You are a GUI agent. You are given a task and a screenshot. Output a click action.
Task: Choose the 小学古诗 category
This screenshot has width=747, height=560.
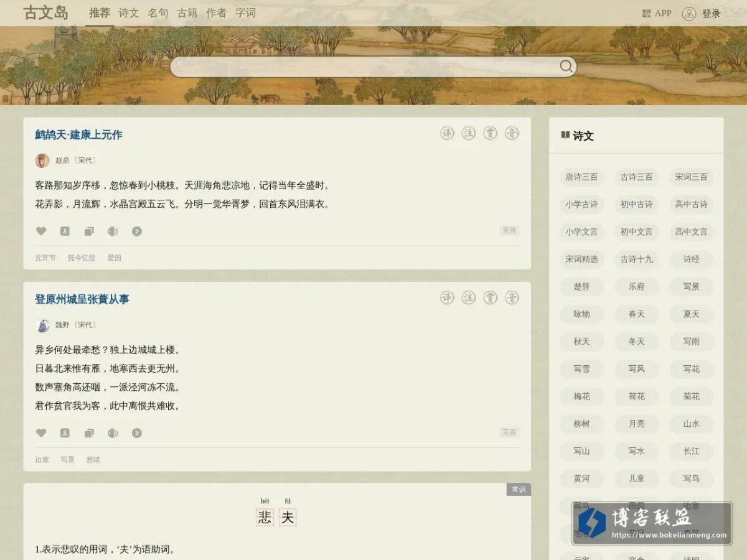[581, 204]
